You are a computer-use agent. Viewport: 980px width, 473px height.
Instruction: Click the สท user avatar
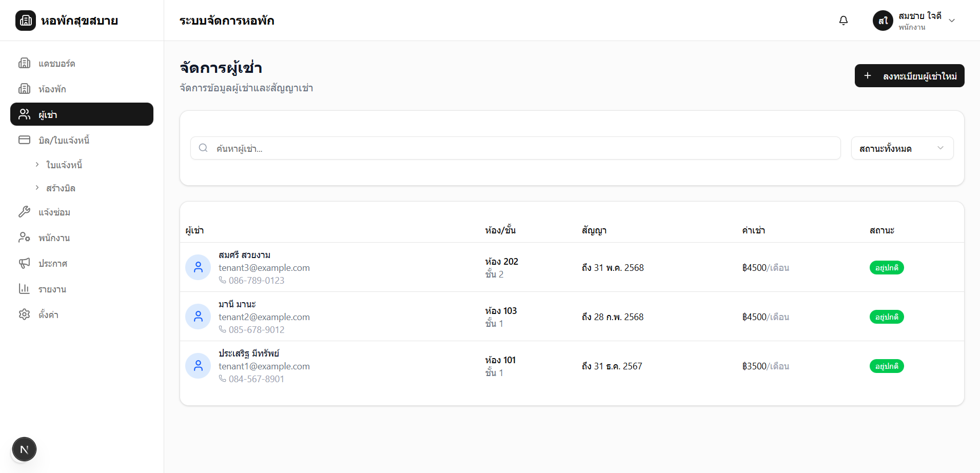point(883,21)
